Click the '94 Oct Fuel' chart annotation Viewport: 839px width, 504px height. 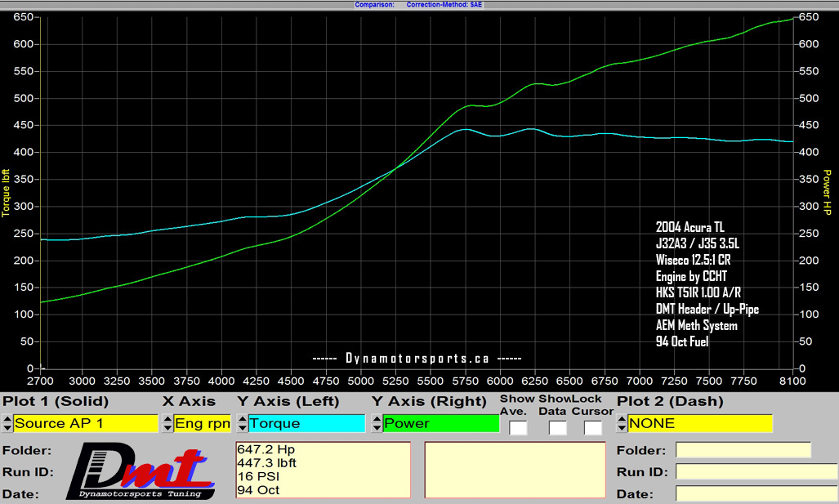click(682, 341)
